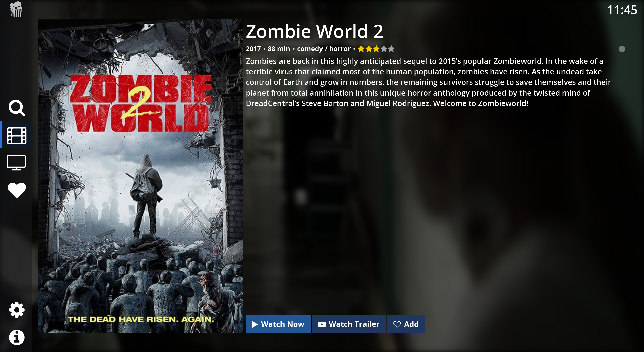Toggle the gray circle status indicator
644x352 pixels.
(622, 49)
